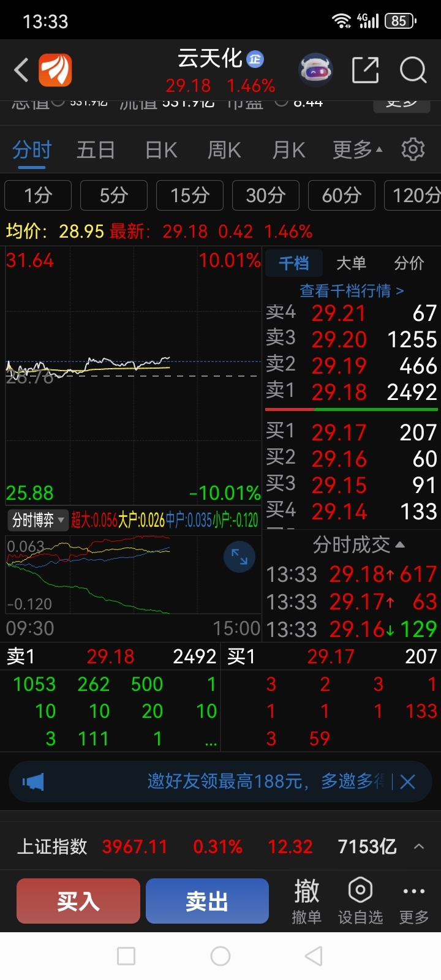Tap the 均价 28.95 average price label
Screen dimensions: 441x980
pos(55,231)
